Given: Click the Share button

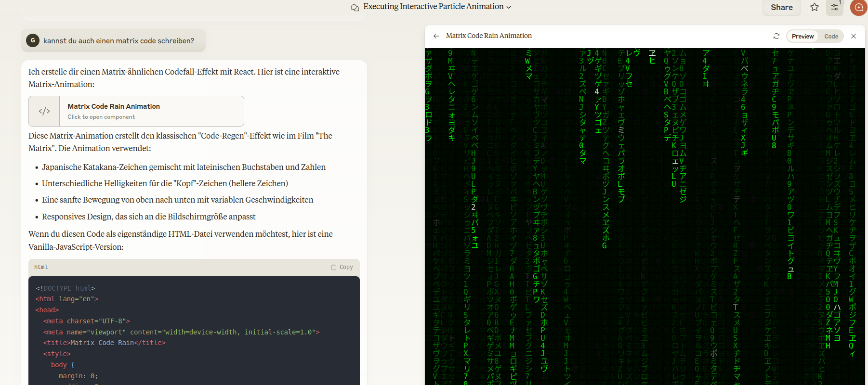Looking at the screenshot, I should coord(781,7).
